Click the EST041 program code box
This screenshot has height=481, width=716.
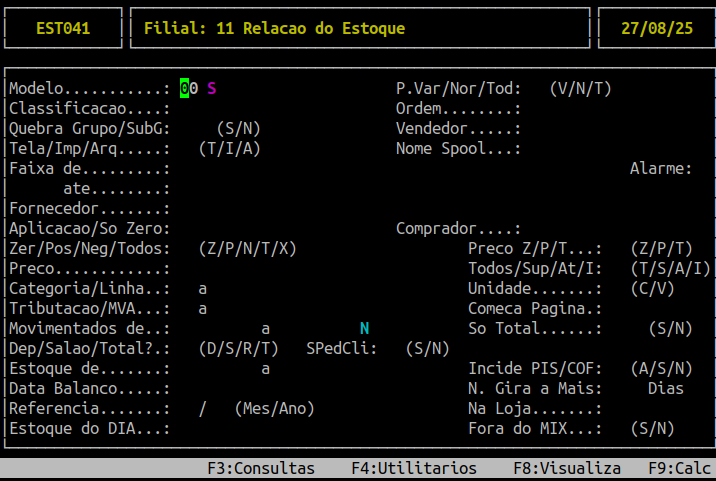(63, 28)
